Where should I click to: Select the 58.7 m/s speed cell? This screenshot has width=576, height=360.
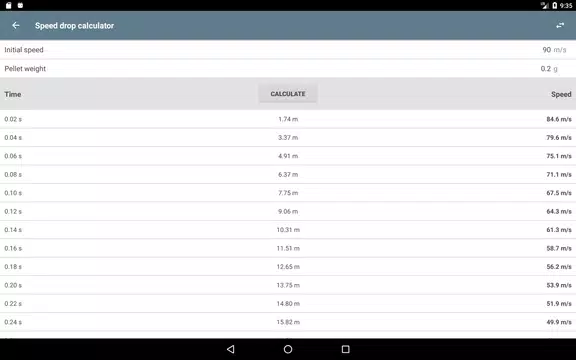coord(559,248)
